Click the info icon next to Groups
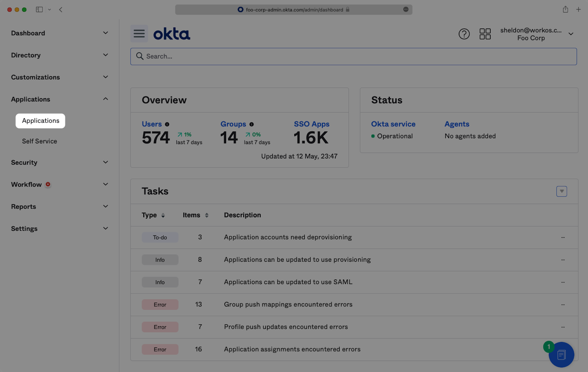This screenshot has width=588, height=372. (251, 124)
